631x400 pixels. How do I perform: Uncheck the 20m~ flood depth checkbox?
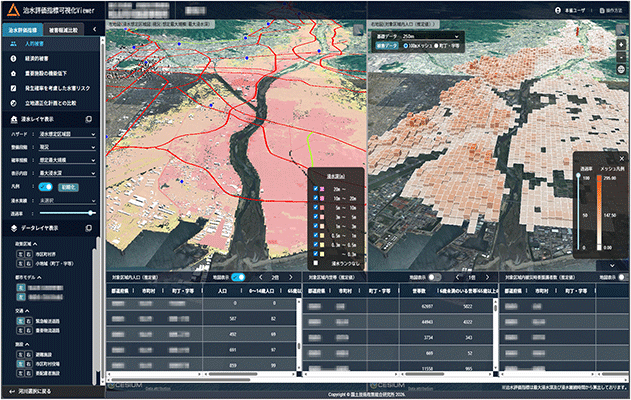click(x=316, y=189)
